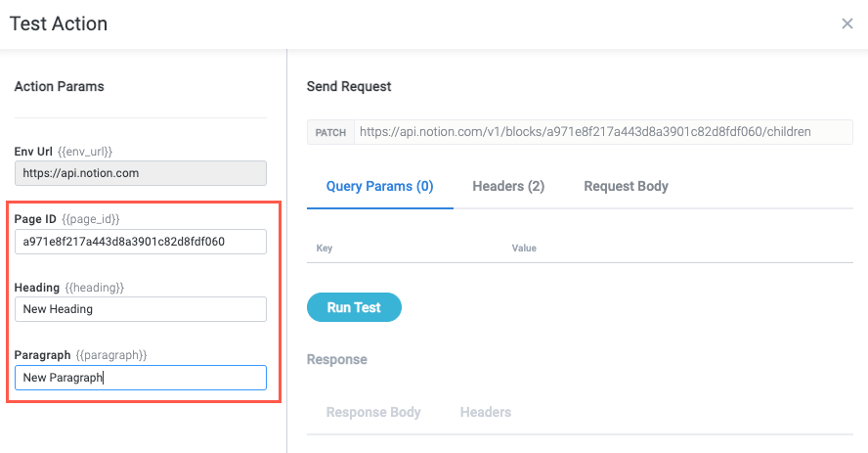This screenshot has width=868, height=453.
Task: Open the Headers (2) request tab
Action: 508,186
